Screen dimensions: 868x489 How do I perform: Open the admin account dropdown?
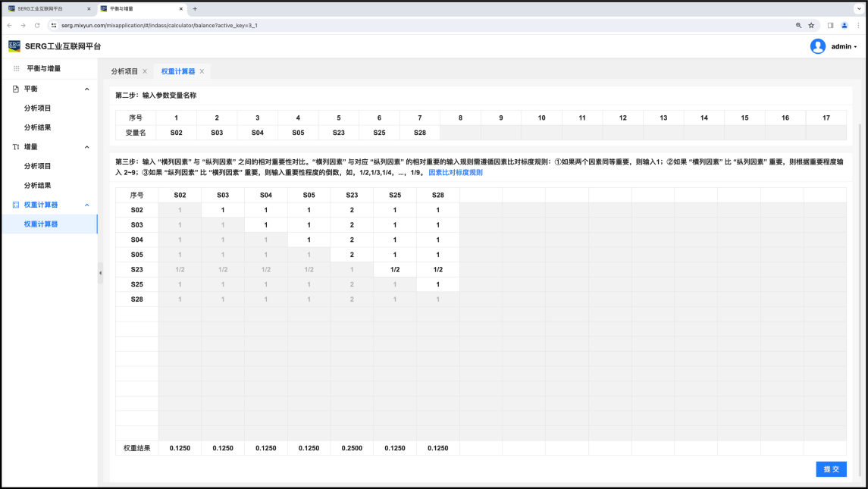(x=844, y=46)
